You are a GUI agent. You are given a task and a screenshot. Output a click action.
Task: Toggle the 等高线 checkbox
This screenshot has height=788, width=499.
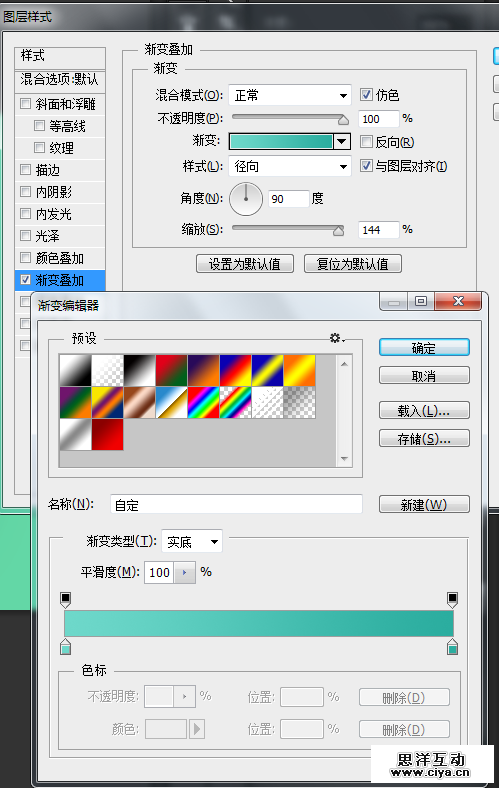pyautogui.click(x=39, y=126)
